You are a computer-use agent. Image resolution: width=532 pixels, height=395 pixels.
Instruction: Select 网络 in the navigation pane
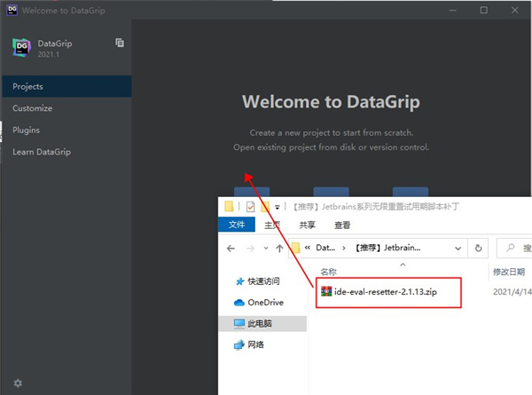click(x=255, y=344)
